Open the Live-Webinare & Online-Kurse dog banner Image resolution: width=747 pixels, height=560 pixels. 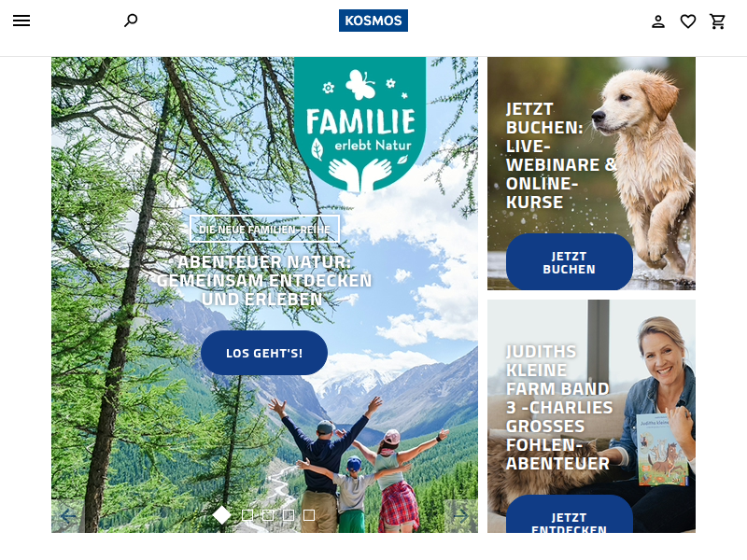click(591, 174)
